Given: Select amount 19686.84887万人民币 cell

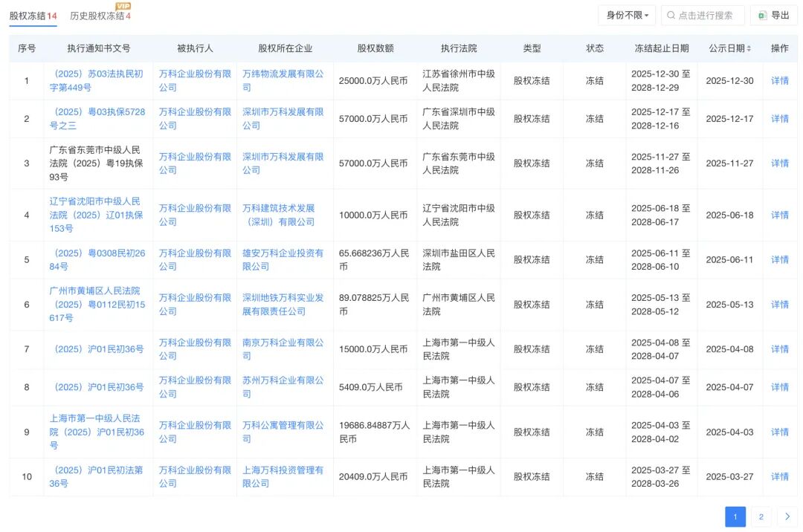Looking at the screenshot, I should click(x=374, y=432).
